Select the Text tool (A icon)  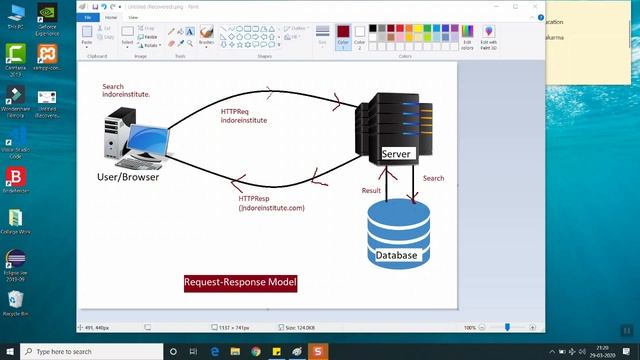[190, 32]
